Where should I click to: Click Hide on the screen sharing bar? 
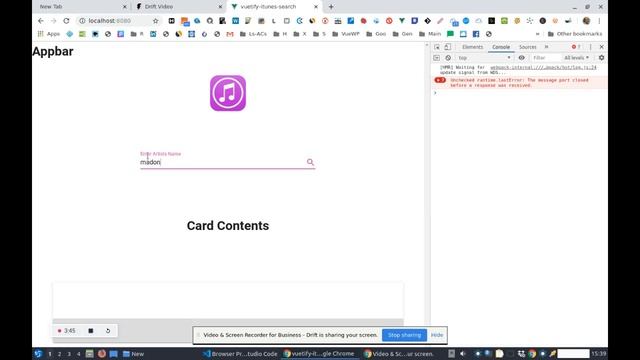437,335
